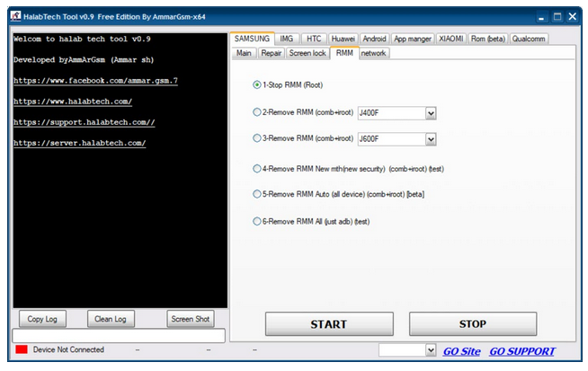Image resolution: width=588 pixels, height=371 pixels.
Task: Open the www.halabtech.com link in log
Action: 73,102
